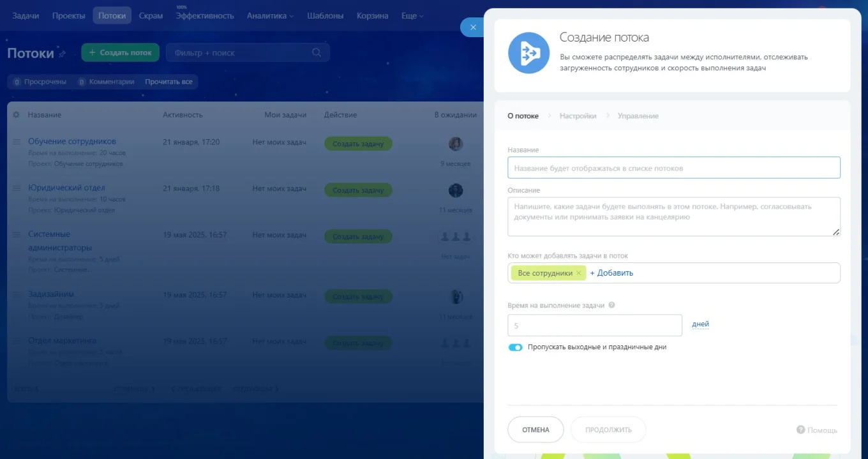The height and width of the screenshot is (459, 868).
Task: Open the Скрам menu item
Action: tap(151, 16)
